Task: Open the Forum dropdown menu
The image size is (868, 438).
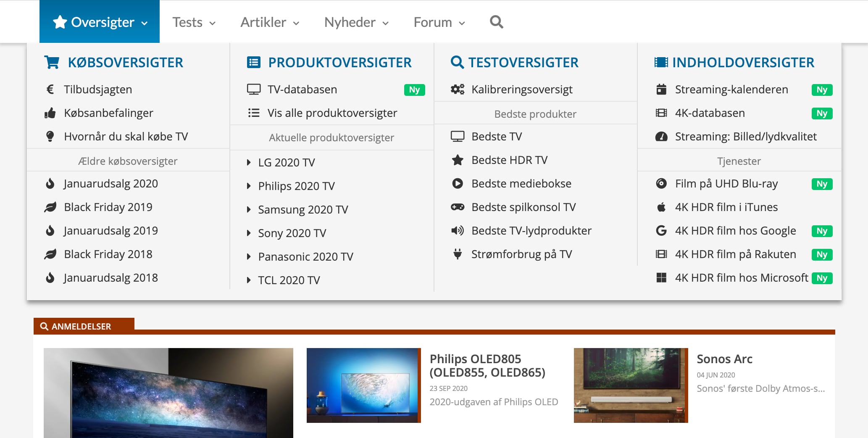Action: 439,22
